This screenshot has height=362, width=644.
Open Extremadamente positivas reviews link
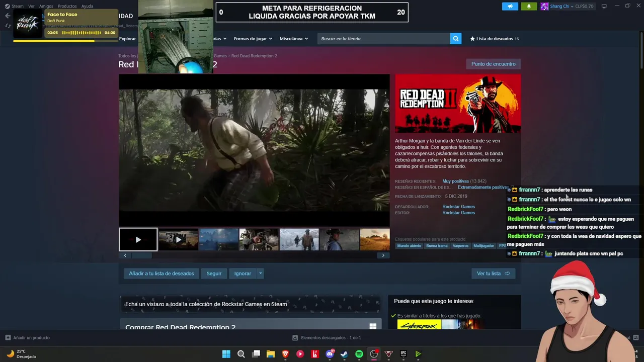(482, 187)
